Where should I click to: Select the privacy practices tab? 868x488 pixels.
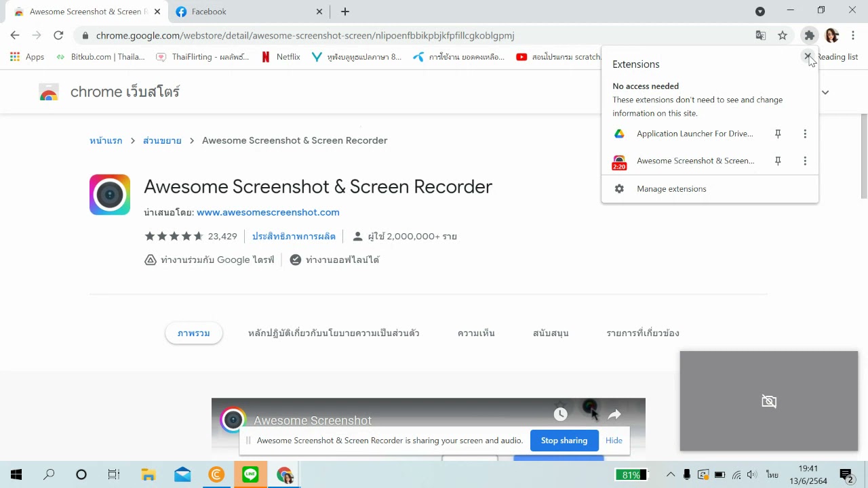(x=334, y=333)
